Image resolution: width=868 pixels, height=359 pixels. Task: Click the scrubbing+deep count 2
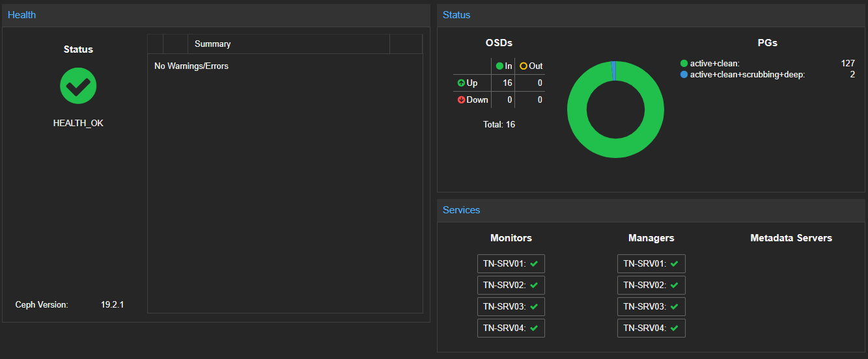(852, 75)
